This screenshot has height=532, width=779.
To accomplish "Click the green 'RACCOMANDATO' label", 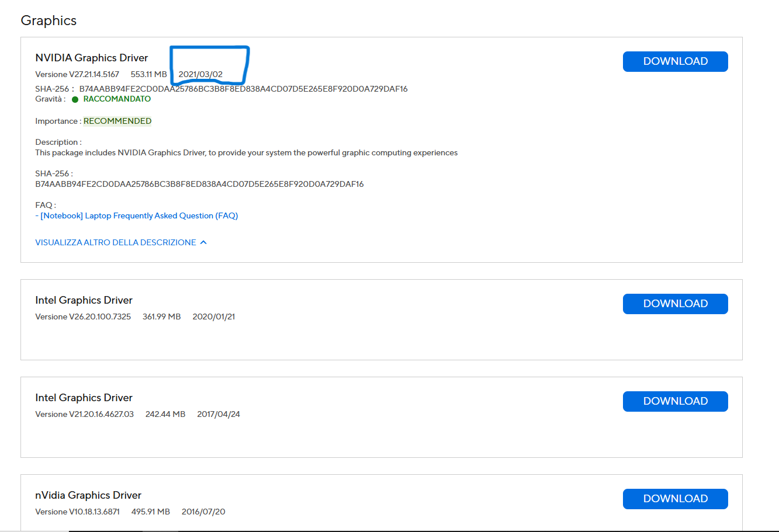I will (117, 99).
